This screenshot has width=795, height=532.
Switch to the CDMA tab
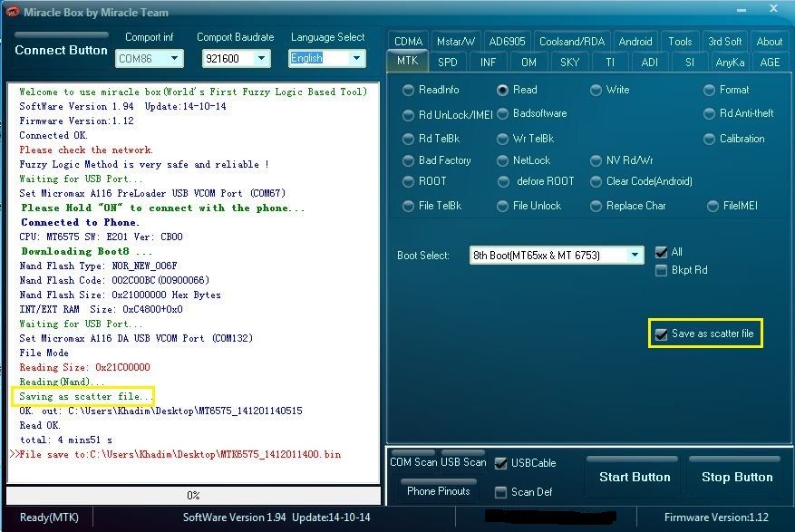click(x=408, y=42)
